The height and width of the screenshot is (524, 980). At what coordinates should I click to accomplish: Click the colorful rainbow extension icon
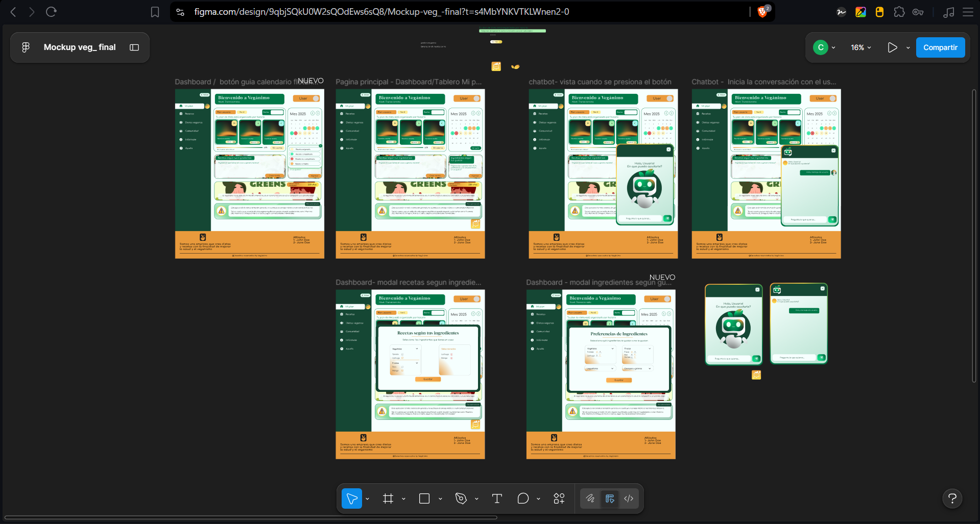pyautogui.click(x=861, y=12)
